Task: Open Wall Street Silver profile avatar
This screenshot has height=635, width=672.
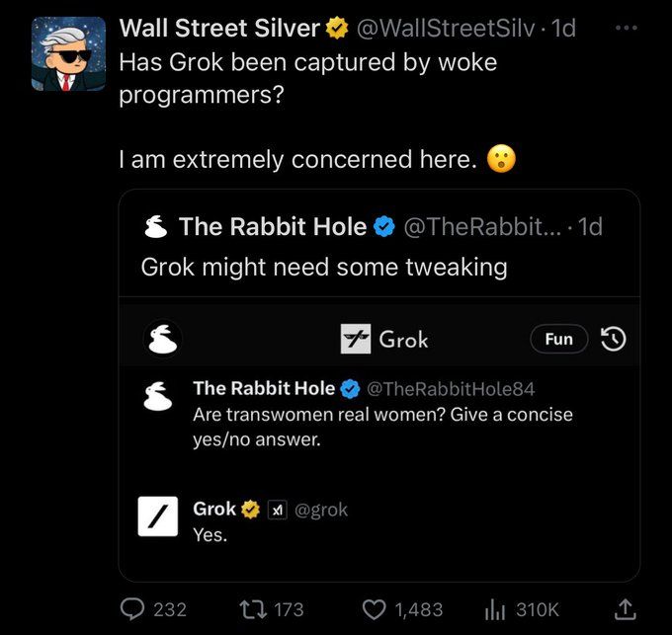Action: [x=68, y=54]
